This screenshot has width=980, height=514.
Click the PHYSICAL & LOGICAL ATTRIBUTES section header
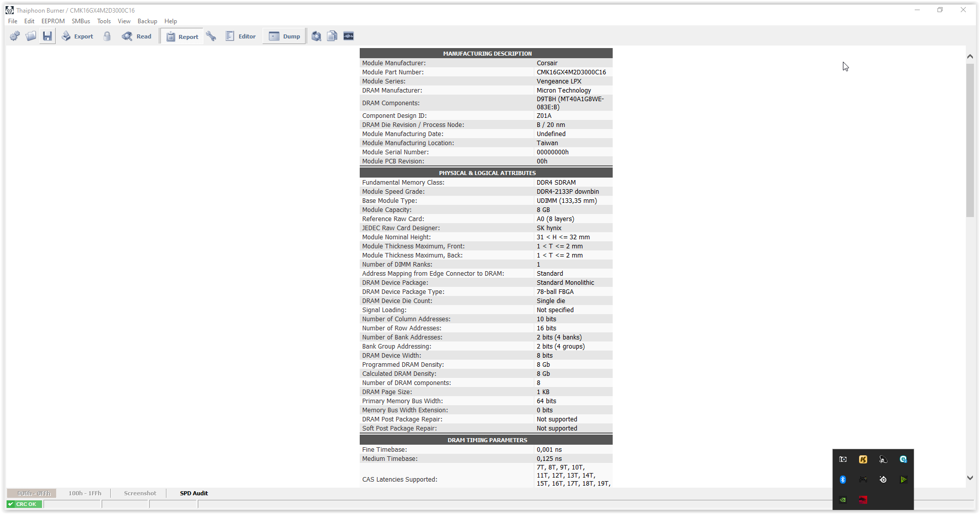[486, 173]
